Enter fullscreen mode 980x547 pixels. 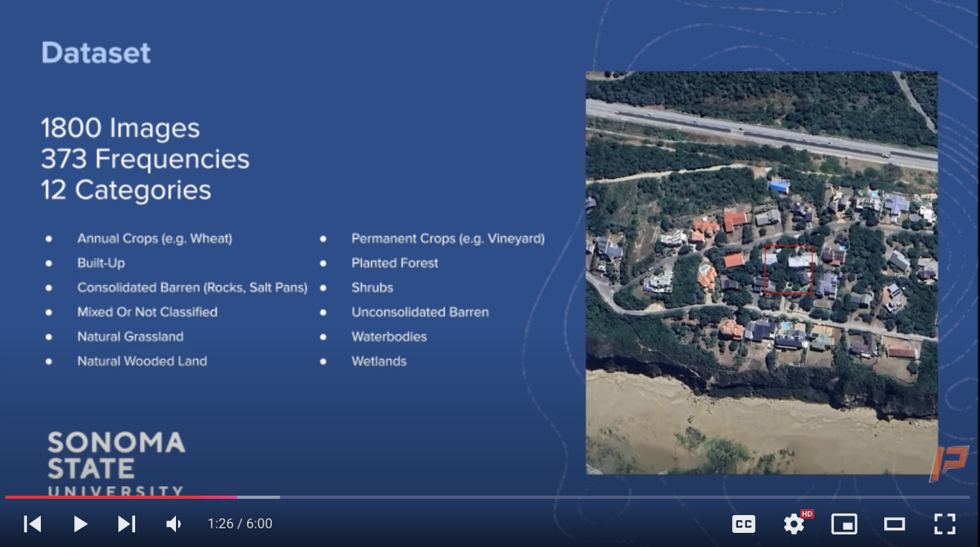point(944,524)
